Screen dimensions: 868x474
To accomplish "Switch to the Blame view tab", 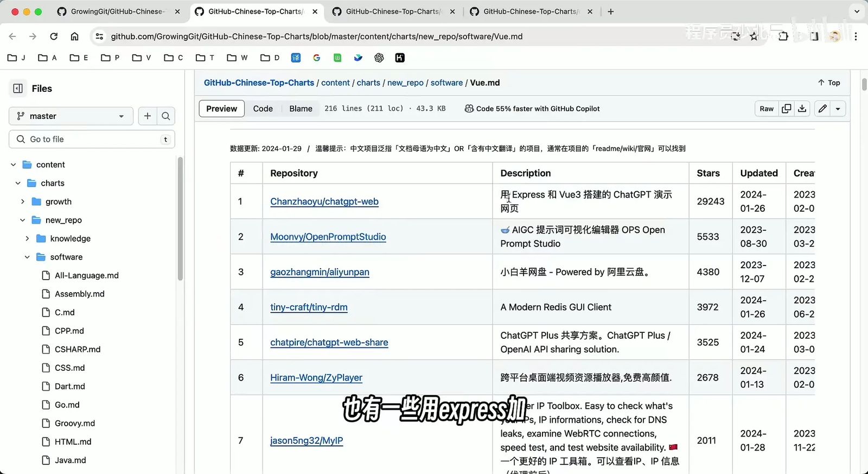I will [x=301, y=109].
